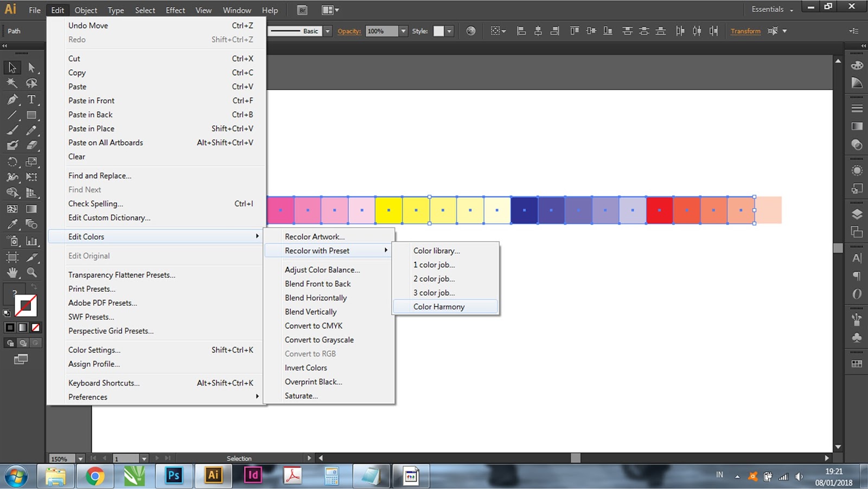The image size is (868, 489).
Task: Activate solid color fill mode
Action: pos(9,327)
